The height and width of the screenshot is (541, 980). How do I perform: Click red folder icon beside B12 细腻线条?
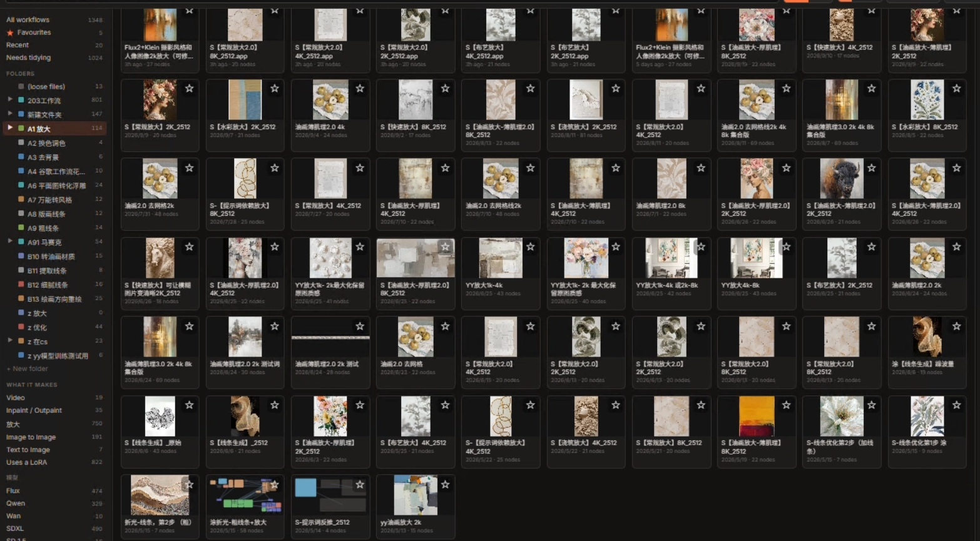point(21,285)
